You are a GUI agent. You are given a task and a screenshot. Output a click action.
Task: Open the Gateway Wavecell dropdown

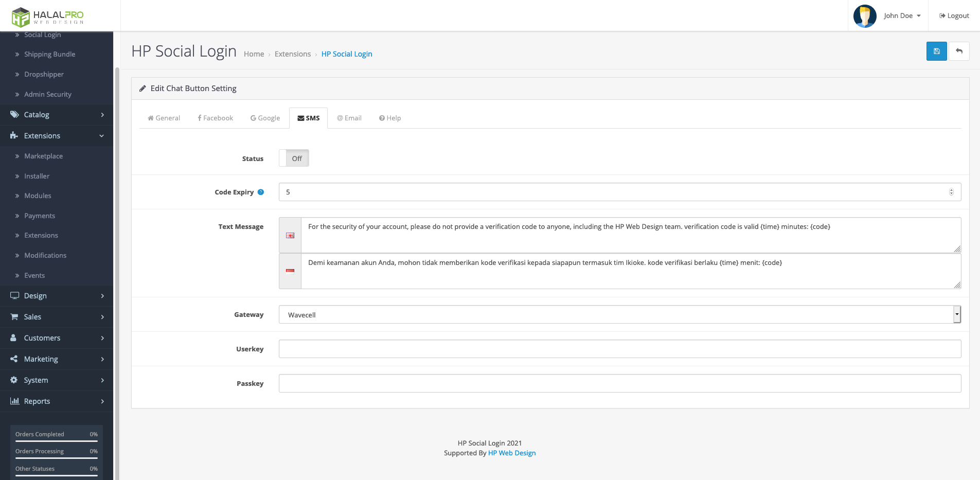[620, 315]
